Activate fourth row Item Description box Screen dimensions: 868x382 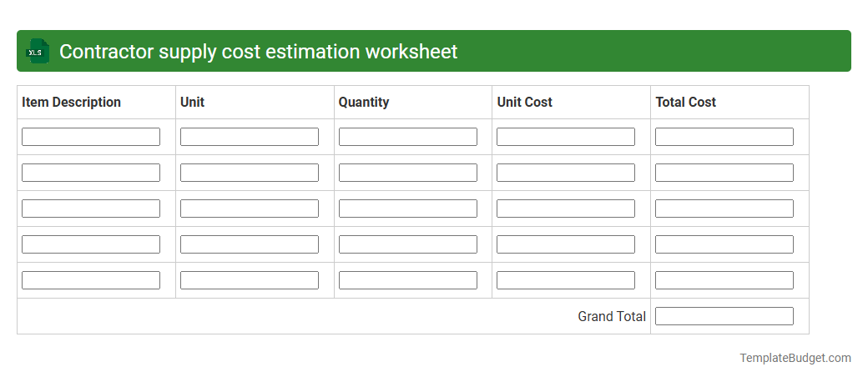pyautogui.click(x=91, y=244)
